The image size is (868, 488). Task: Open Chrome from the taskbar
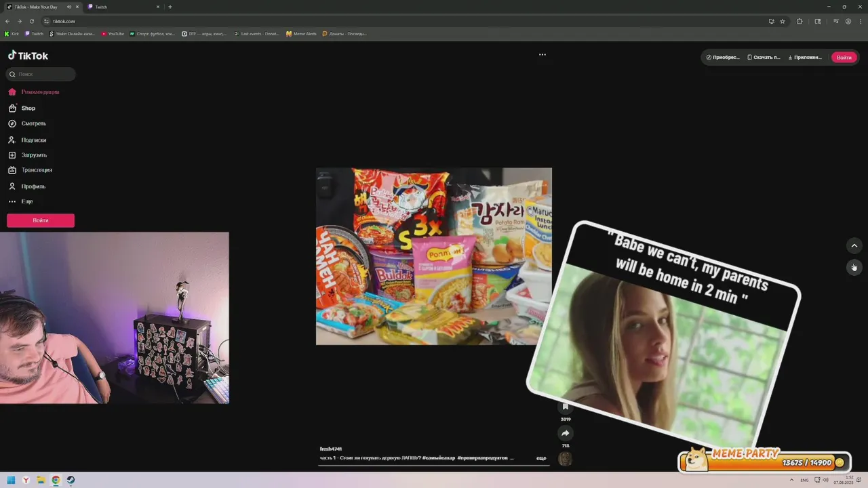56,480
